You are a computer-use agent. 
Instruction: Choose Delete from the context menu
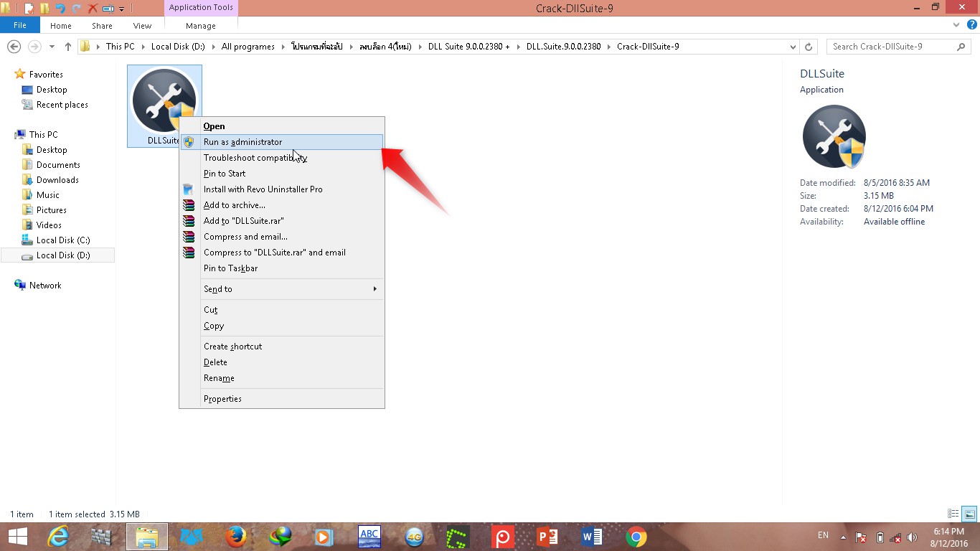pyautogui.click(x=281, y=362)
